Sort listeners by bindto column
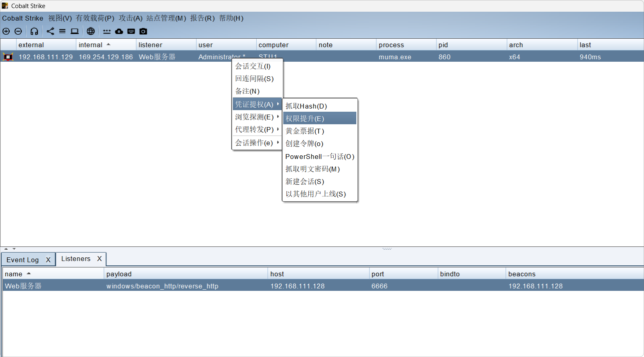Viewport: 644px width, 357px height. [472, 274]
